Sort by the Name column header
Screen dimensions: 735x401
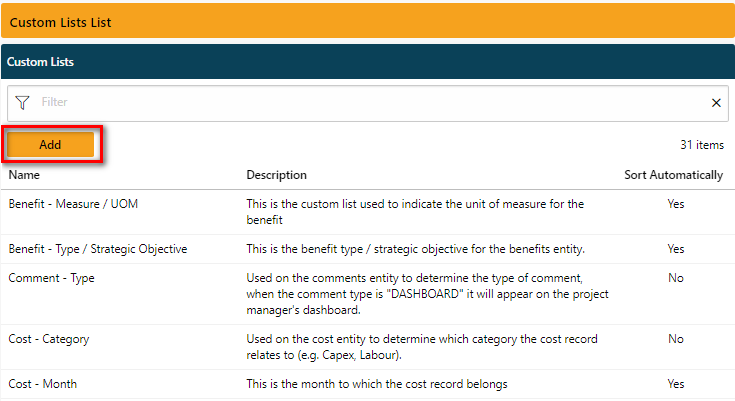pyautogui.click(x=24, y=175)
